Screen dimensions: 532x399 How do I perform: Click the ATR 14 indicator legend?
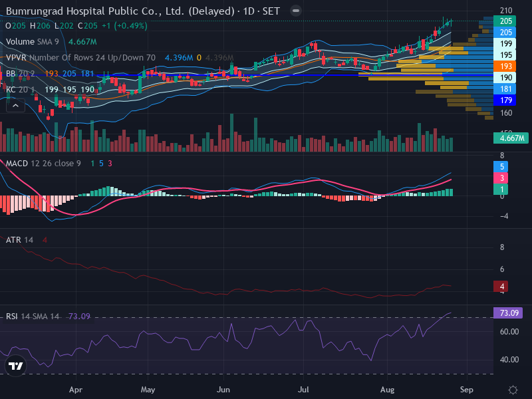(x=20, y=240)
